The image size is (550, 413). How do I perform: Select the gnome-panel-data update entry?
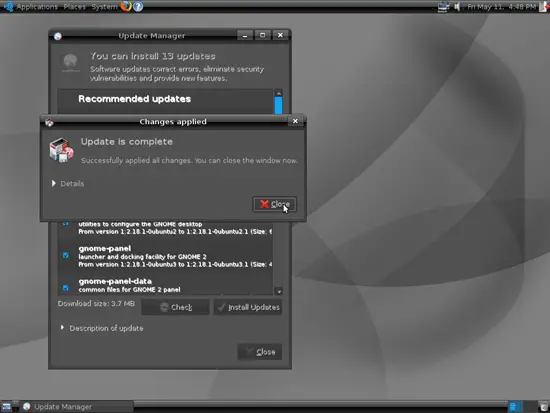[x=166, y=285]
